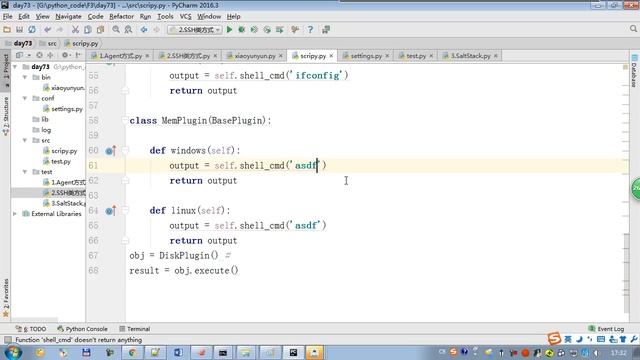
Task: Close the scripy.py editor tab
Action: tap(331, 56)
